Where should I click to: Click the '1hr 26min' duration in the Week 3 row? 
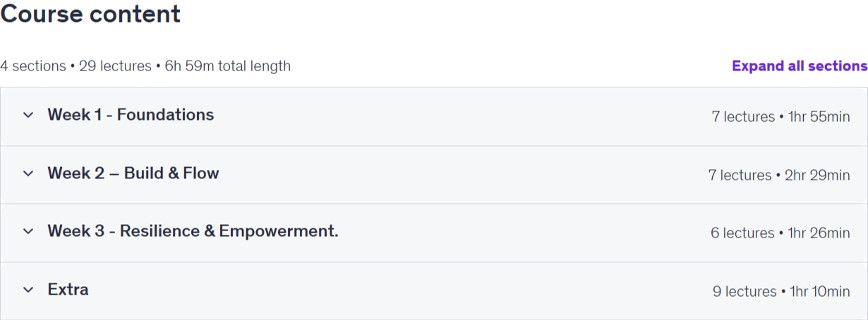tap(819, 233)
